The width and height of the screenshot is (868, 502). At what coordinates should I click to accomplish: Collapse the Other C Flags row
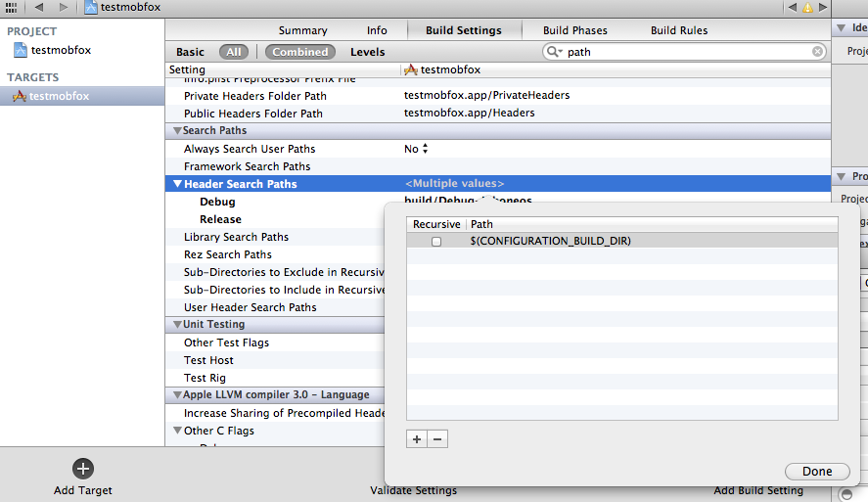click(x=177, y=430)
